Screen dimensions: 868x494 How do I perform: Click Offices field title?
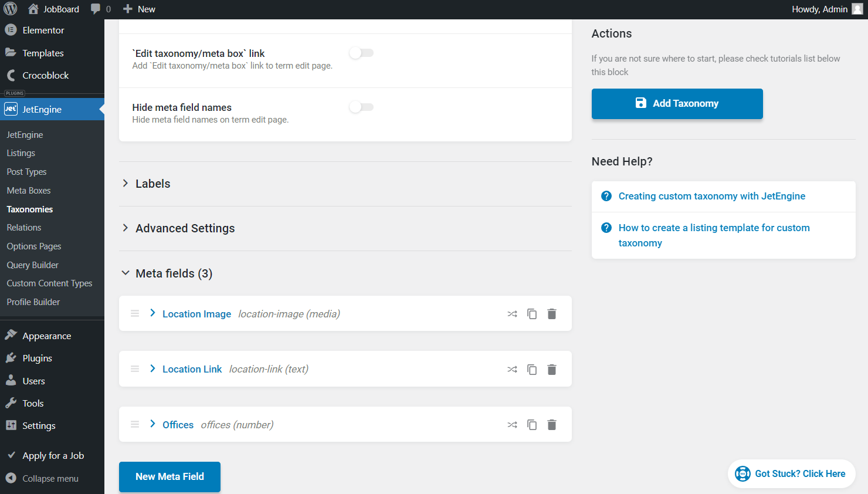[178, 425]
